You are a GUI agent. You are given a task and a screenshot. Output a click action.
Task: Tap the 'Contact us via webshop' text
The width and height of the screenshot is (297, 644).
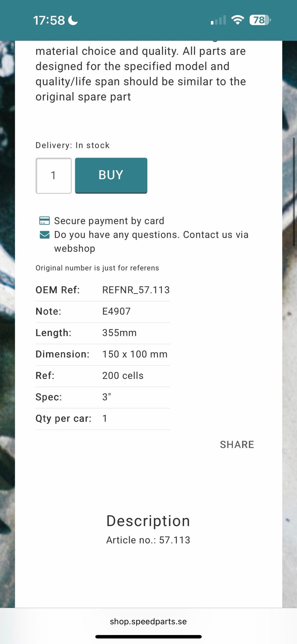coord(151,241)
